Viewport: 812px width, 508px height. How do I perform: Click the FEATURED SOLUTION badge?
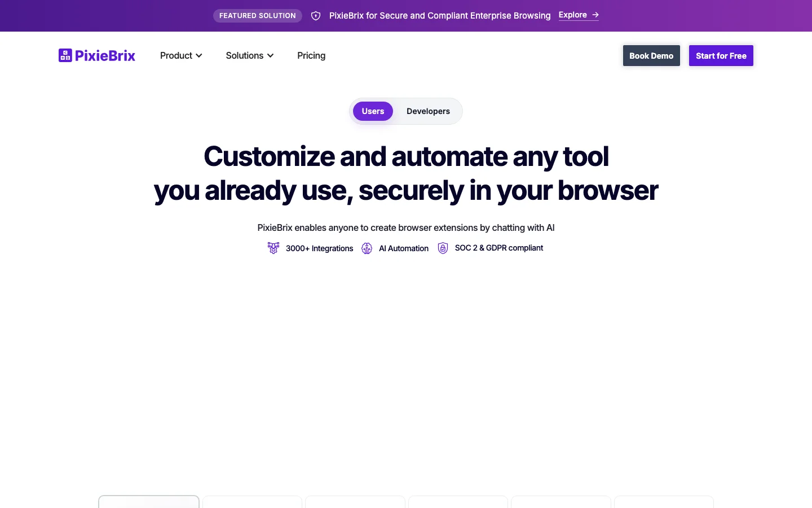[x=258, y=16]
